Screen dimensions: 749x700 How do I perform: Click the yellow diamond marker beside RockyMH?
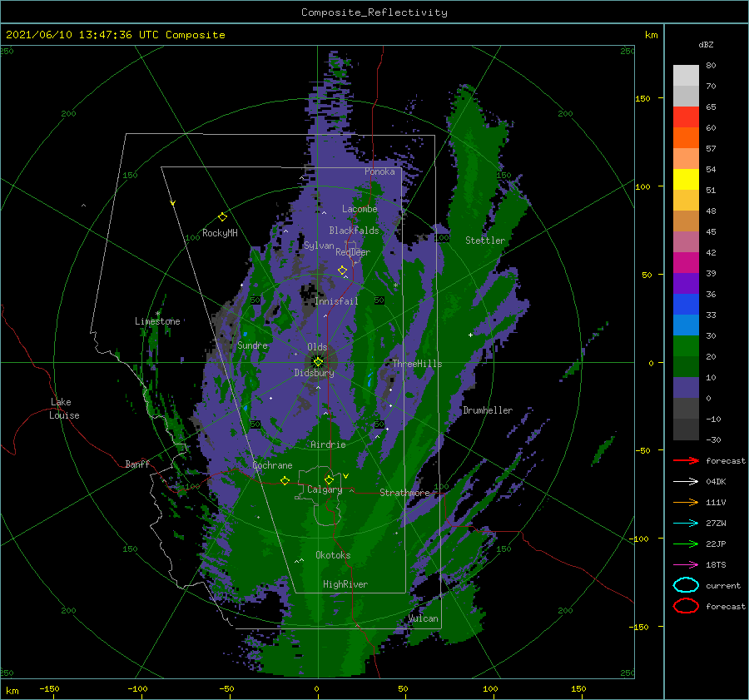222,217
